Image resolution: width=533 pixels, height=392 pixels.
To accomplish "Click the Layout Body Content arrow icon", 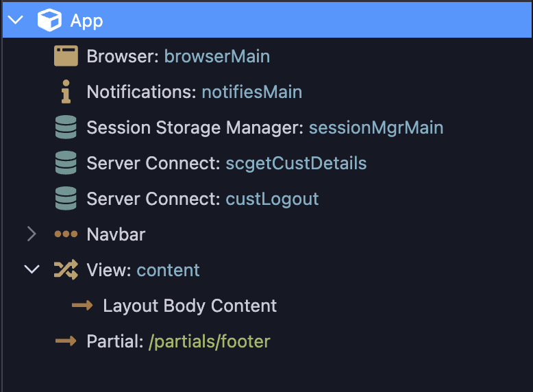I will (82, 306).
